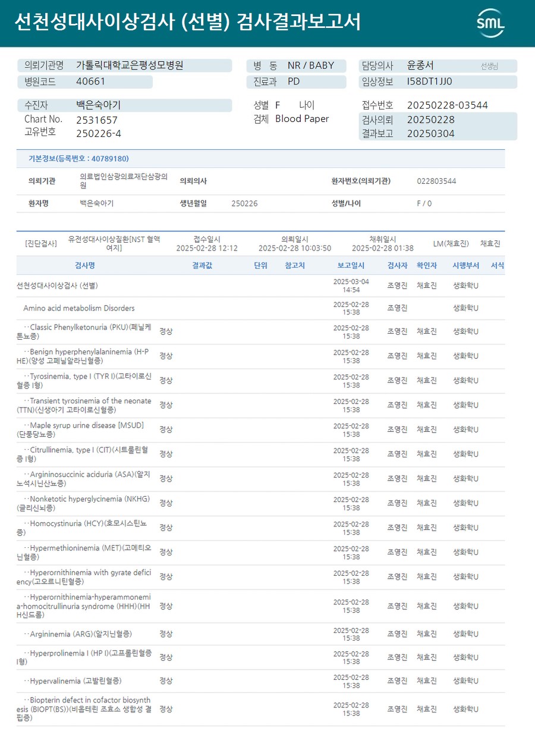Click the SML logo in the header
Image resolution: width=535 pixels, height=756 pixels.
click(490, 23)
